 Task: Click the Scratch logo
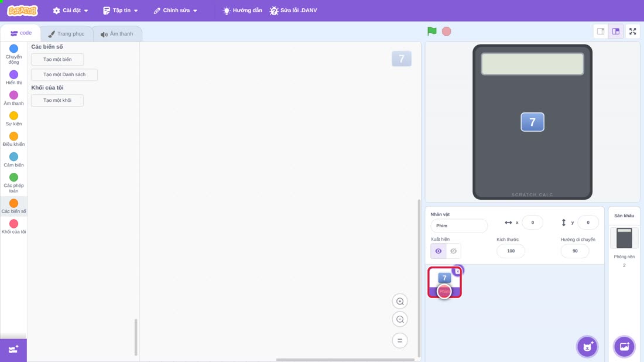coord(23,11)
